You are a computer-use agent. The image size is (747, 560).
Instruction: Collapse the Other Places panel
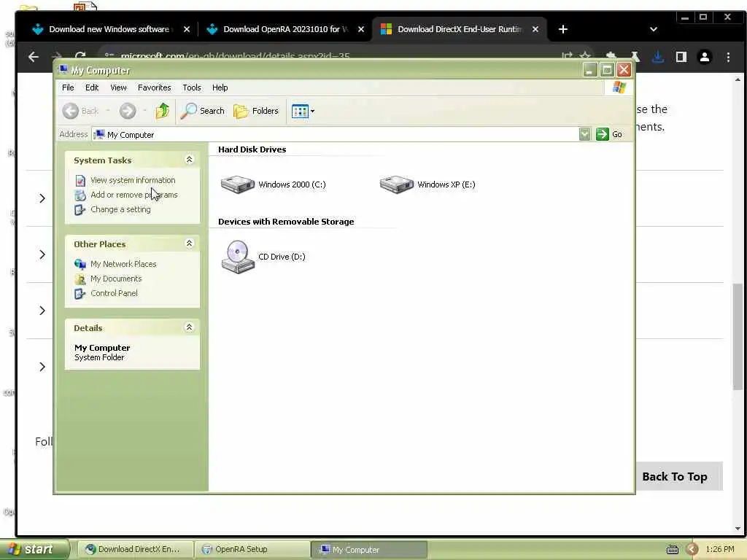pyautogui.click(x=189, y=244)
